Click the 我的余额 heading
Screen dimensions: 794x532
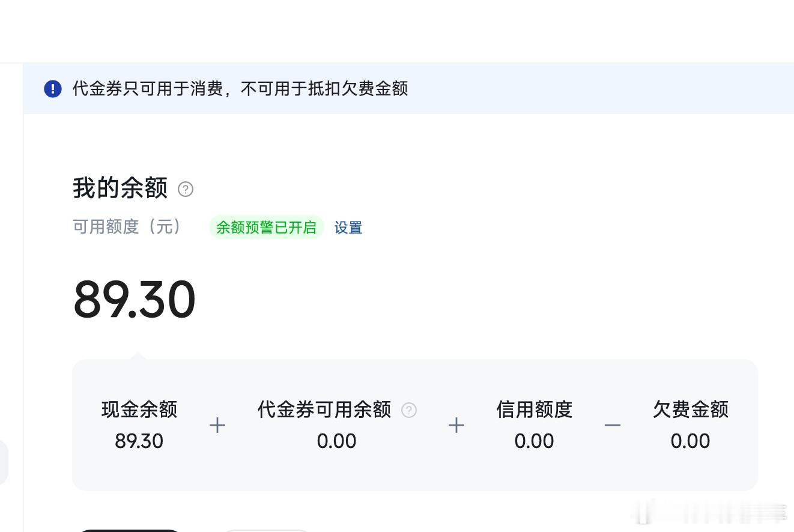120,188
